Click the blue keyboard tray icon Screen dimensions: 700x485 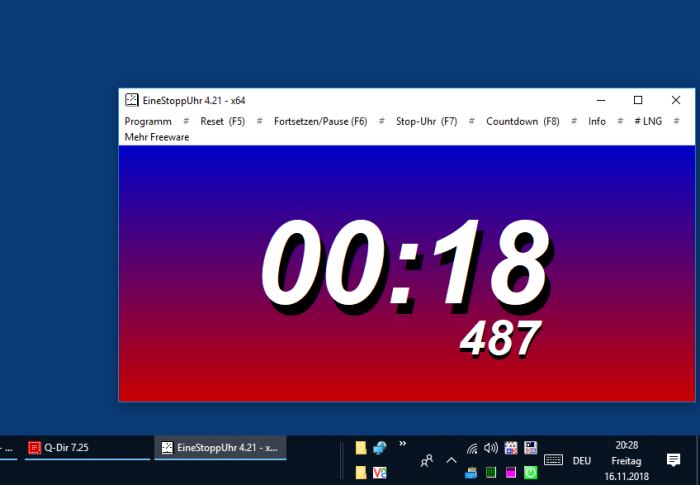click(x=471, y=472)
